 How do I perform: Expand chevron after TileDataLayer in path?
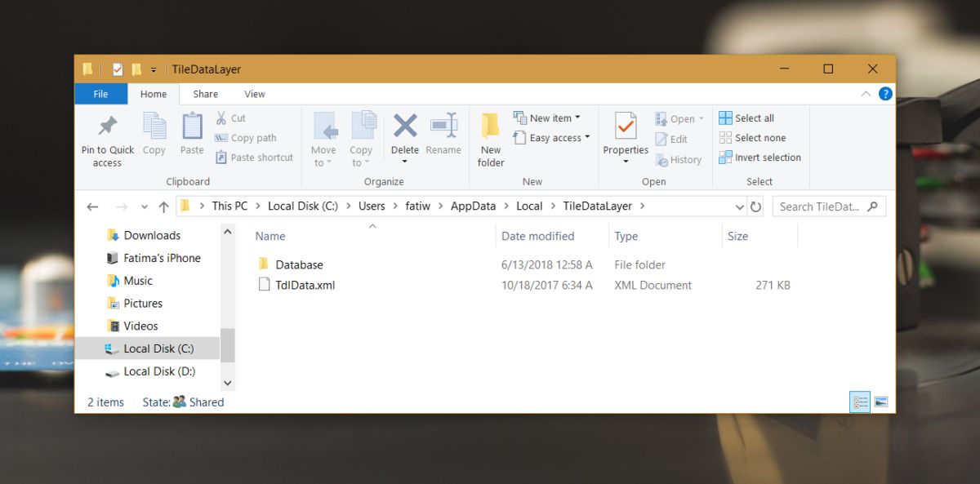(643, 206)
